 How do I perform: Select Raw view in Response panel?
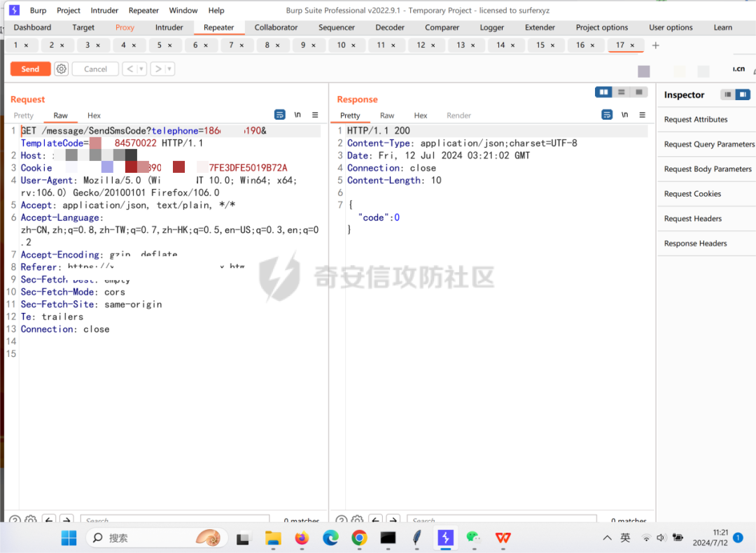[386, 115]
